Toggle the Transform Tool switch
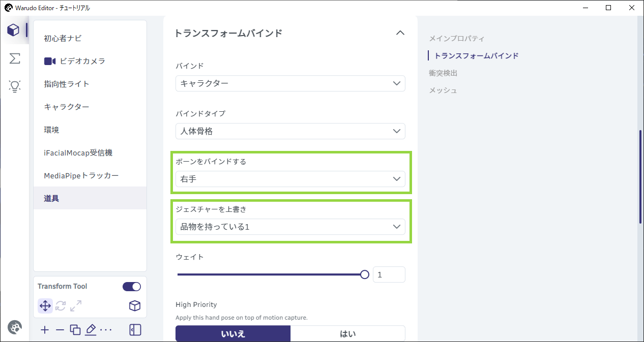This screenshot has width=644, height=342. click(132, 287)
